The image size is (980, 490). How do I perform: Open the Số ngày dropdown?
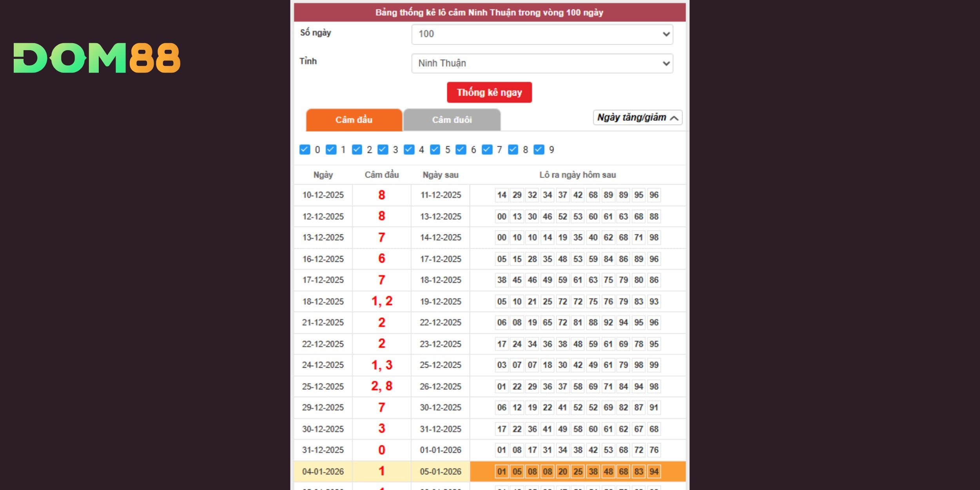click(x=542, y=34)
